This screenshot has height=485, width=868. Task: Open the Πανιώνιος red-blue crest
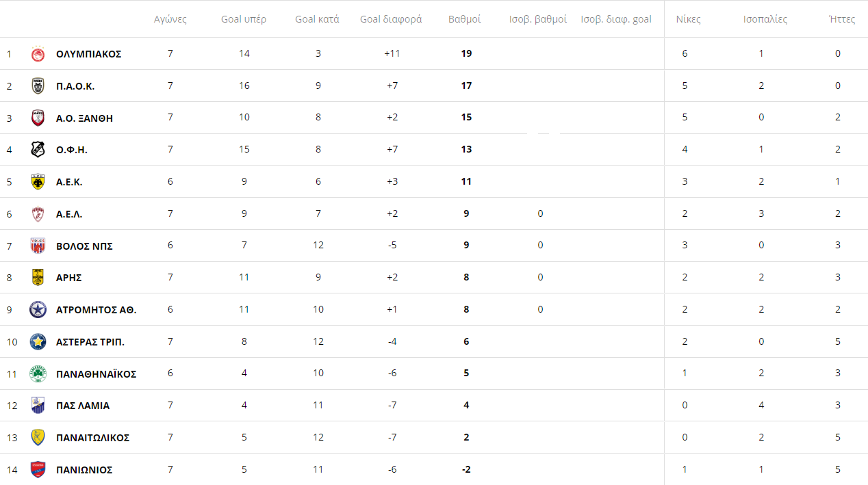tap(38, 470)
